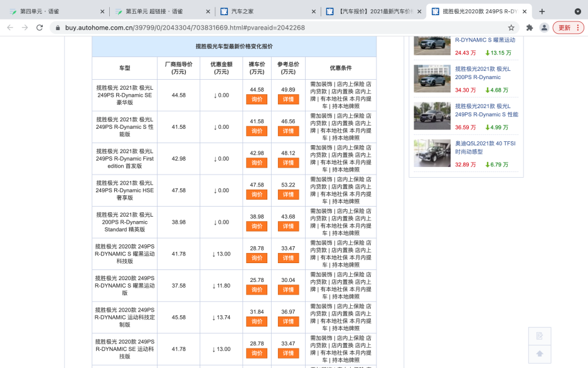This screenshot has width=588, height=368.
Task: Select the 44.58 manufacturer price cell
Action: pyautogui.click(x=178, y=95)
